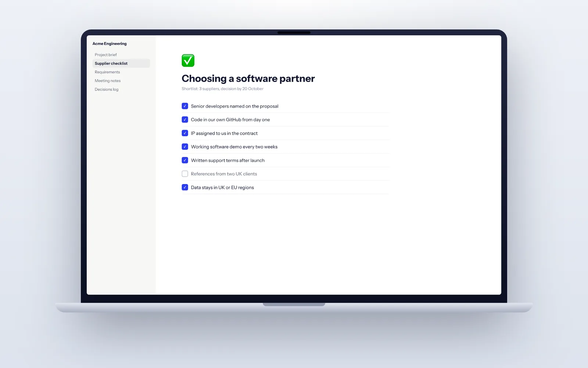The width and height of the screenshot is (588, 368).
Task: Toggle 'IP assigned to us' checkbox
Action: pyautogui.click(x=185, y=133)
